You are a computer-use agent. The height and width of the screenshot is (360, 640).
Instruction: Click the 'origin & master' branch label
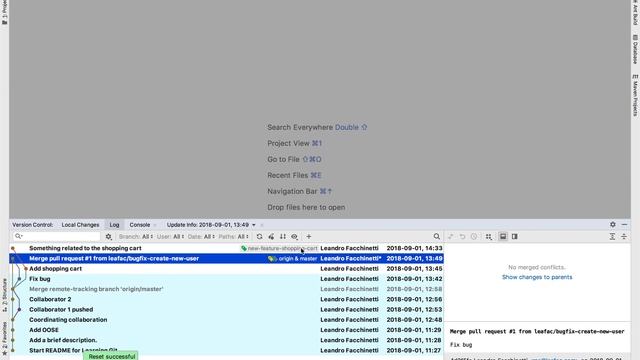pyautogui.click(x=293, y=258)
